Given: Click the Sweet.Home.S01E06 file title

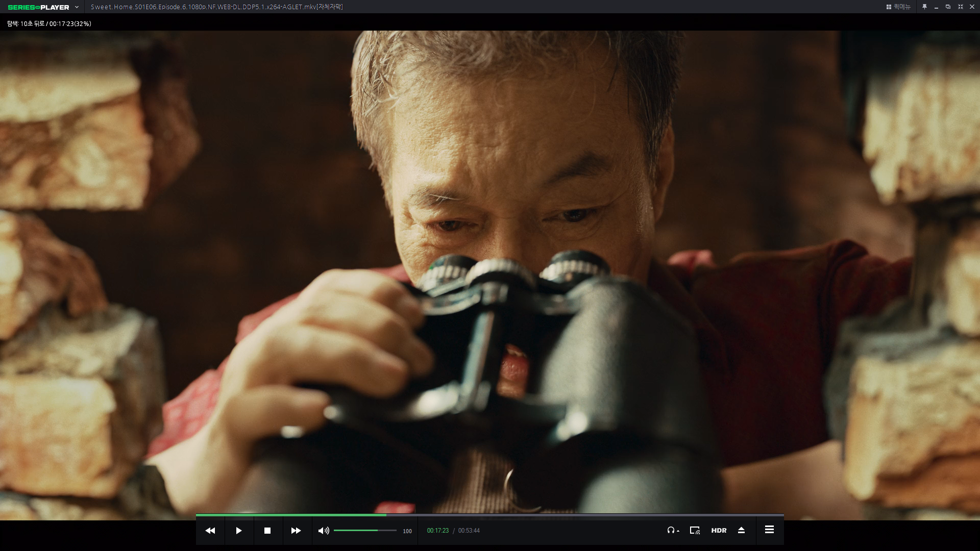Looking at the screenshot, I should (216, 7).
